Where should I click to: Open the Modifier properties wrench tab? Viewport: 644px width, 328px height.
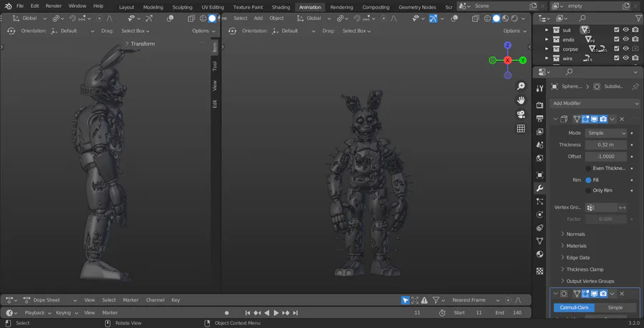point(540,189)
